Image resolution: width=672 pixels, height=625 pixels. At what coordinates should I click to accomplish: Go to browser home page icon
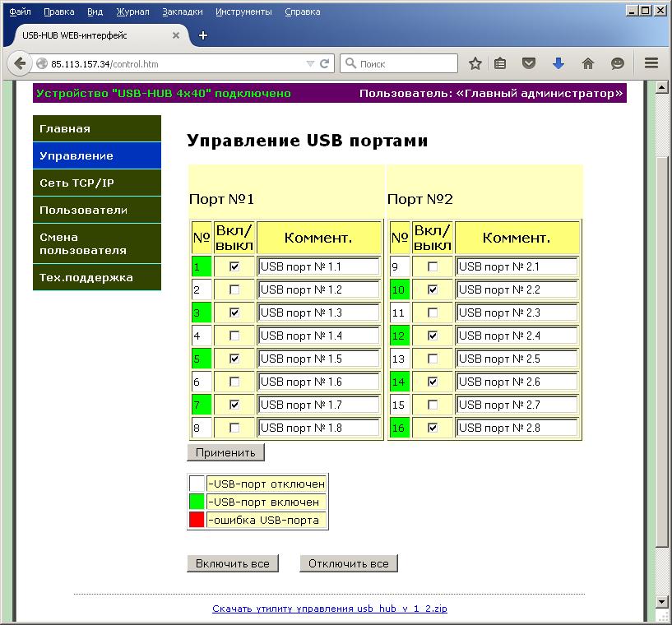pos(588,64)
